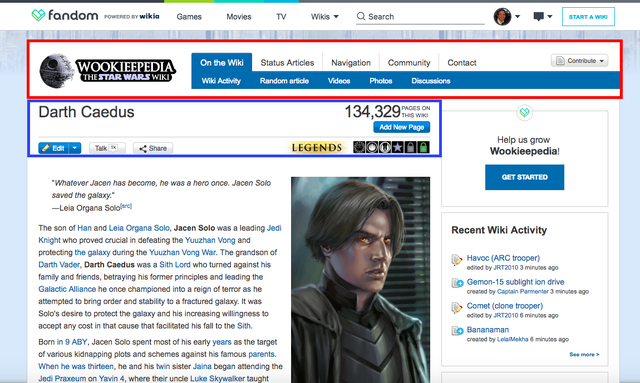Click the pencil icon beside Comet (clone trooper)
Image resolution: width=640 pixels, height=383 pixels.
[457, 307]
